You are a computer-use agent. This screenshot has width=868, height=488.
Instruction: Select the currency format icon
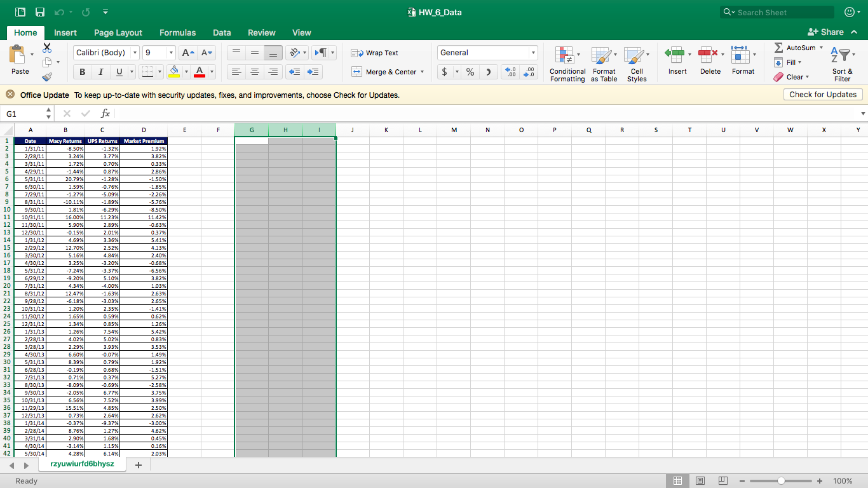tap(444, 72)
